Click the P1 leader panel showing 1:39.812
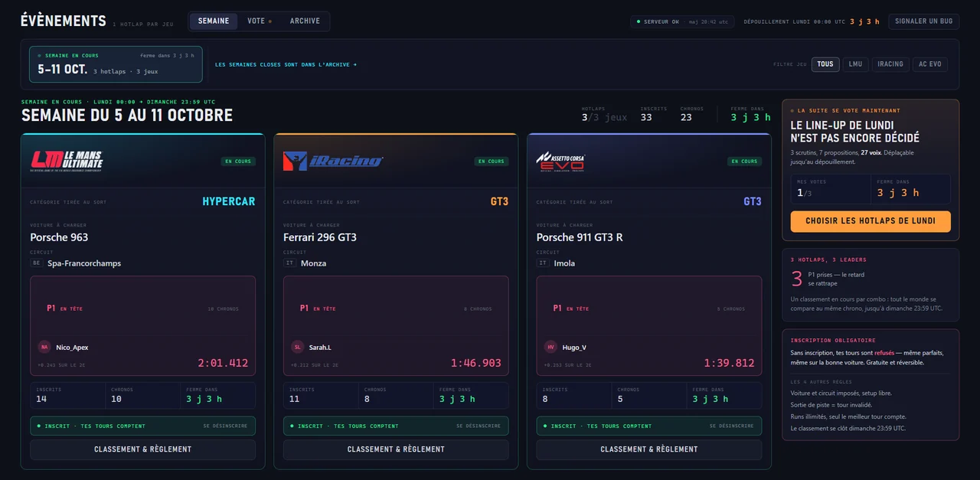 click(649, 326)
